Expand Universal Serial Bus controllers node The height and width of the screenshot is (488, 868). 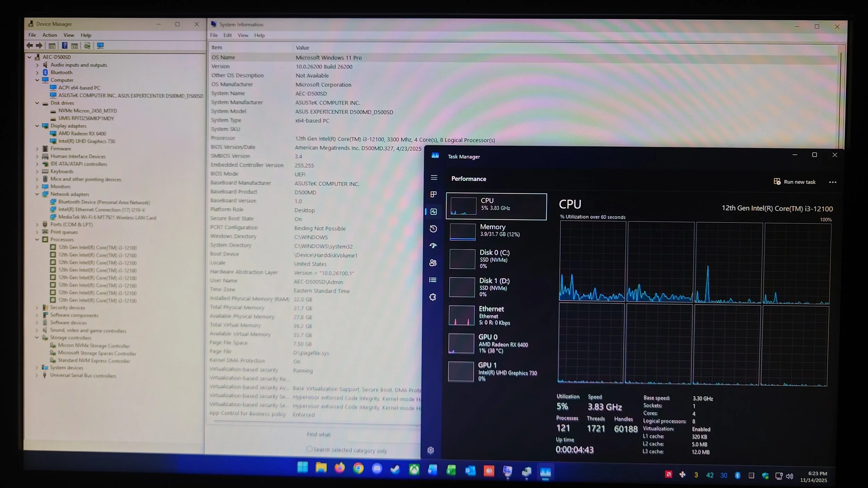click(37, 375)
